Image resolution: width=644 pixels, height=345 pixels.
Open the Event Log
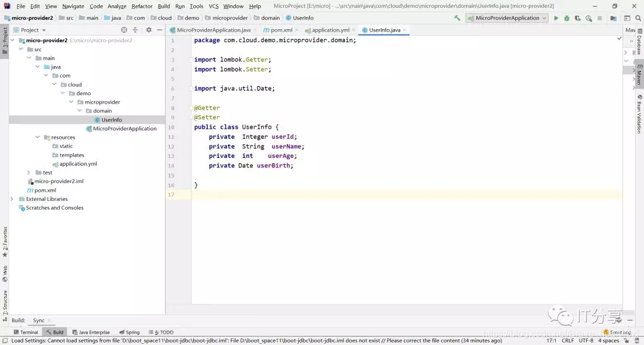pos(617,332)
